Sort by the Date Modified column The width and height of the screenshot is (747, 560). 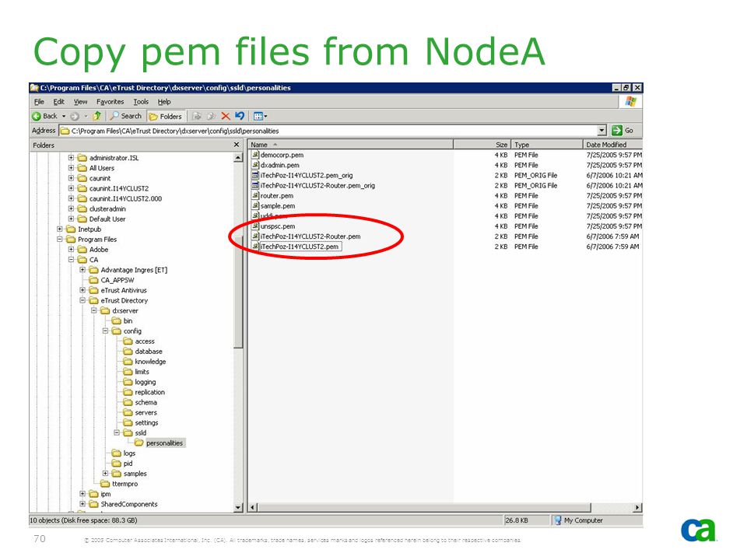[612, 145]
